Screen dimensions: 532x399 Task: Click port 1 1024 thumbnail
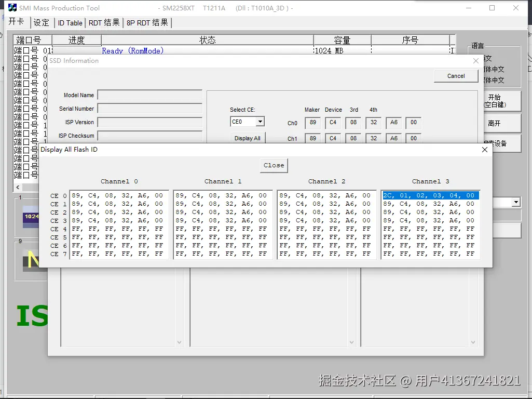[31, 217]
